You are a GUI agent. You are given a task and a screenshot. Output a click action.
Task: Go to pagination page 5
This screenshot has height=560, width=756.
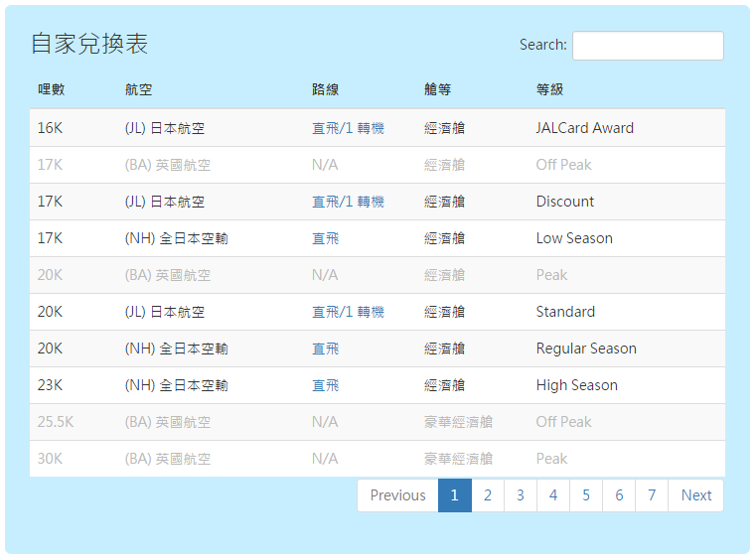586,495
